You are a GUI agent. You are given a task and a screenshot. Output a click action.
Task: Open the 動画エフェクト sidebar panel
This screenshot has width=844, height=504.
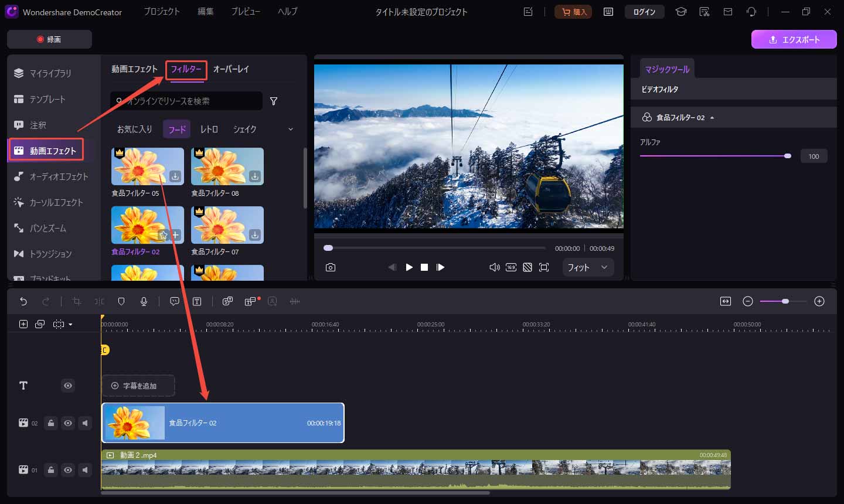click(47, 149)
